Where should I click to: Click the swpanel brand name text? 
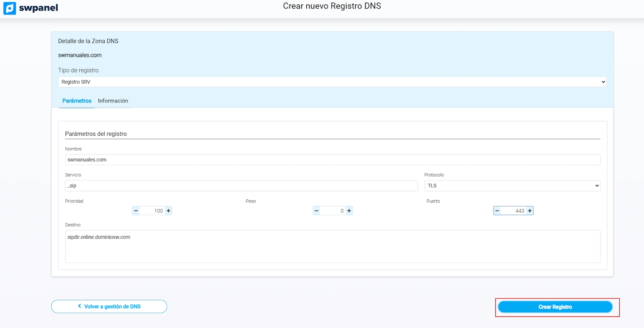click(39, 8)
